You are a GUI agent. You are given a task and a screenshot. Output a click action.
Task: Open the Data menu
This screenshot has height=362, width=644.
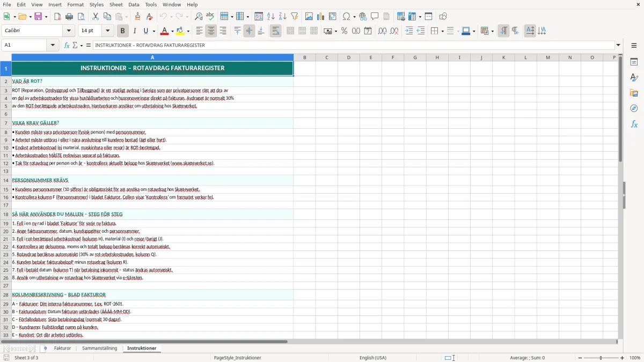pyautogui.click(x=134, y=4)
